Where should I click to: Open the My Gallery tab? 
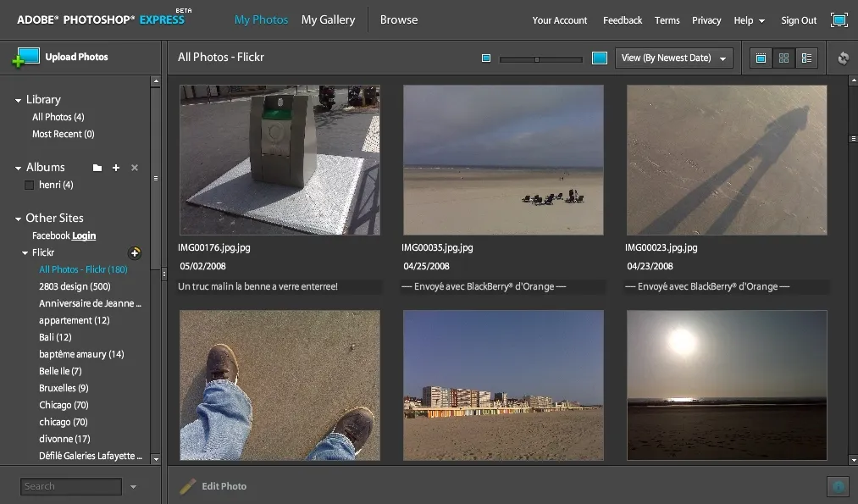pos(329,19)
